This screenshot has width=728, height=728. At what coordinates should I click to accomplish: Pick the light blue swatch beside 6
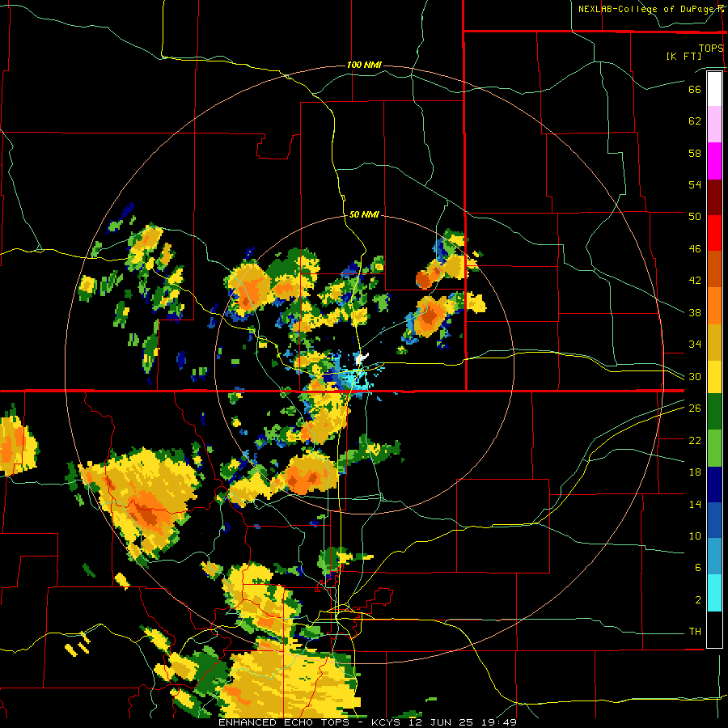714,557
